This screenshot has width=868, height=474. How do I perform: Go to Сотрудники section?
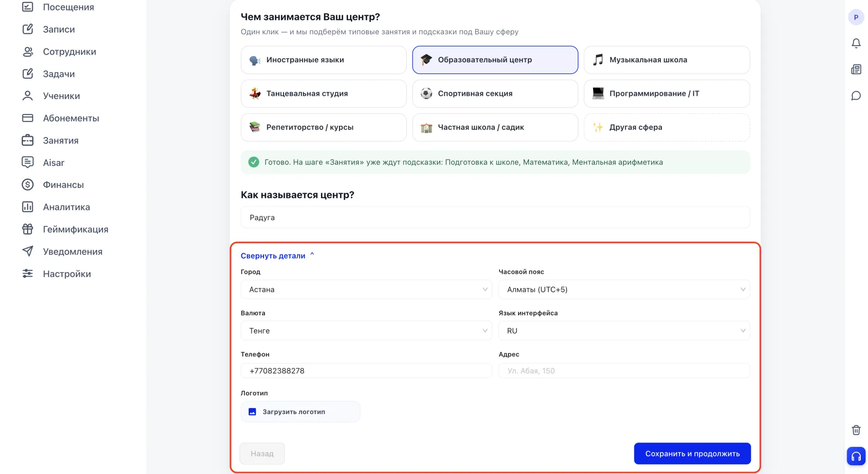point(70,52)
